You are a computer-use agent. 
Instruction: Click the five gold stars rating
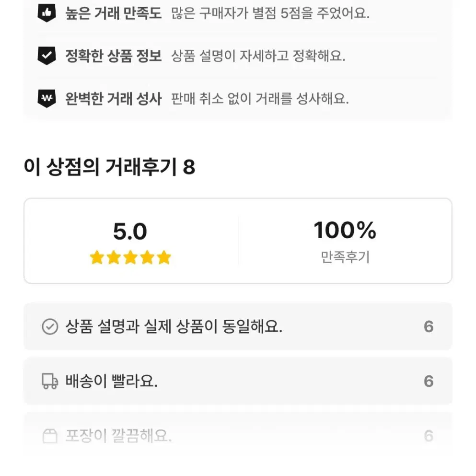130,257
